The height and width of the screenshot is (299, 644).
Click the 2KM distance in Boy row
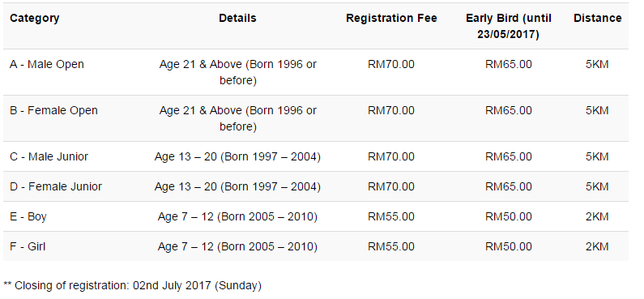pos(598,217)
